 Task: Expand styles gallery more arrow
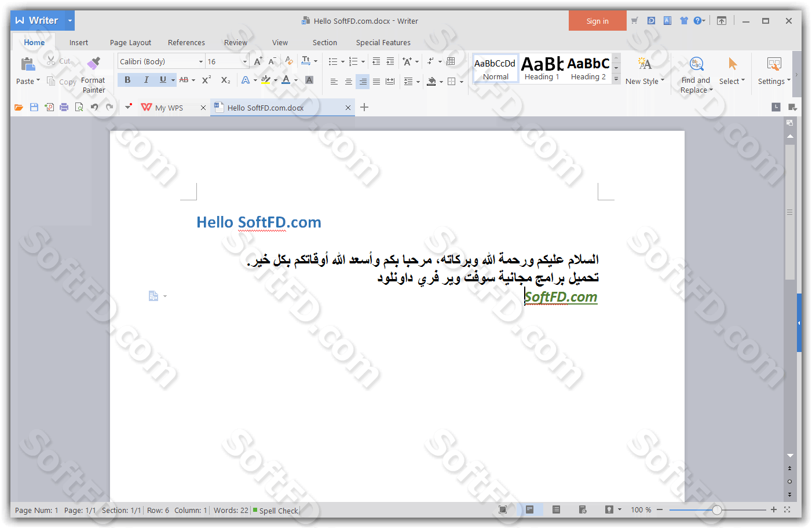pos(616,79)
